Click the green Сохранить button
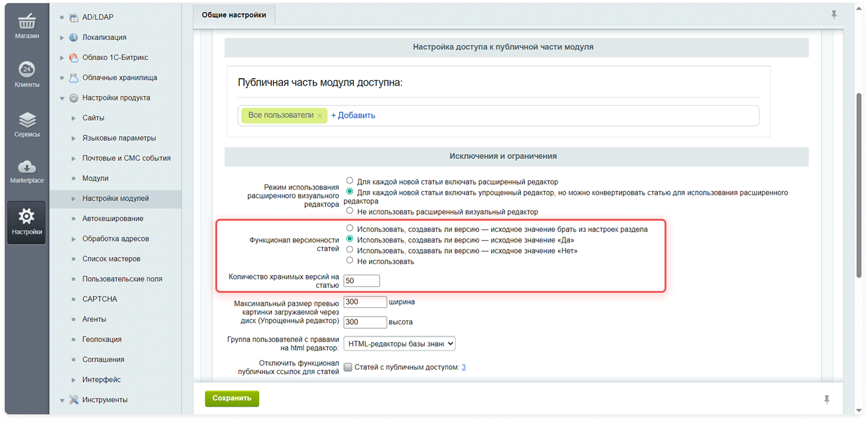This screenshot has height=421, width=868. point(232,398)
